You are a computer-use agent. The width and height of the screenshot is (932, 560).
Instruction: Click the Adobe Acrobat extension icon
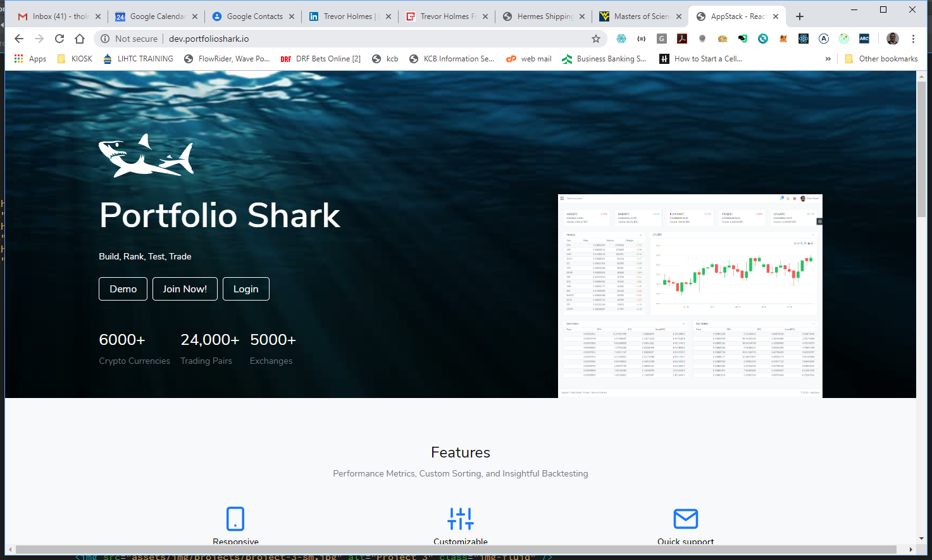(x=682, y=39)
